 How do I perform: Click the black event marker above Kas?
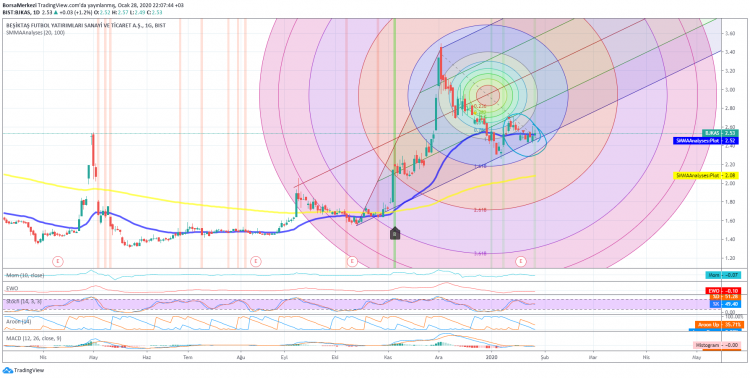395,233
